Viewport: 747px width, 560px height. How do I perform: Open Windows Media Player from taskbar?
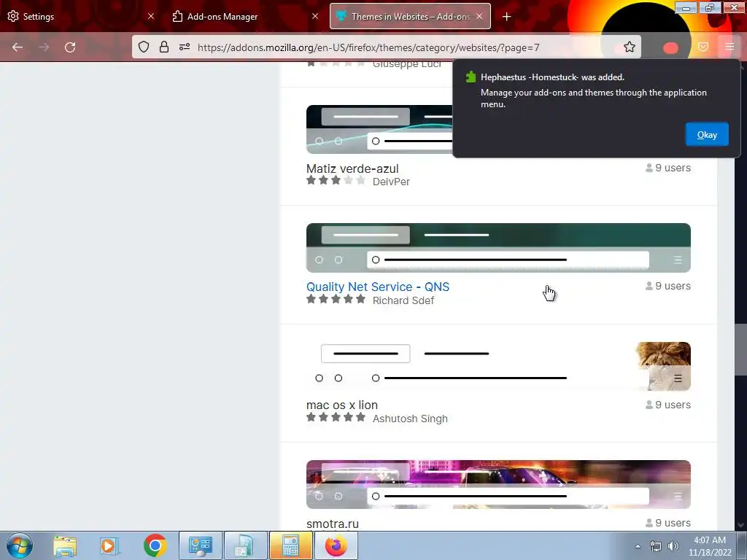[109, 545]
